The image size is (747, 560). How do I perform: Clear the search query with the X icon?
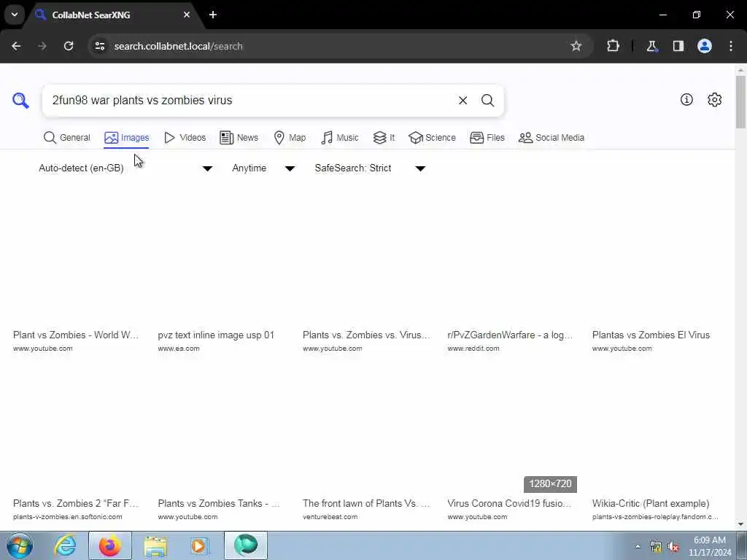click(462, 101)
